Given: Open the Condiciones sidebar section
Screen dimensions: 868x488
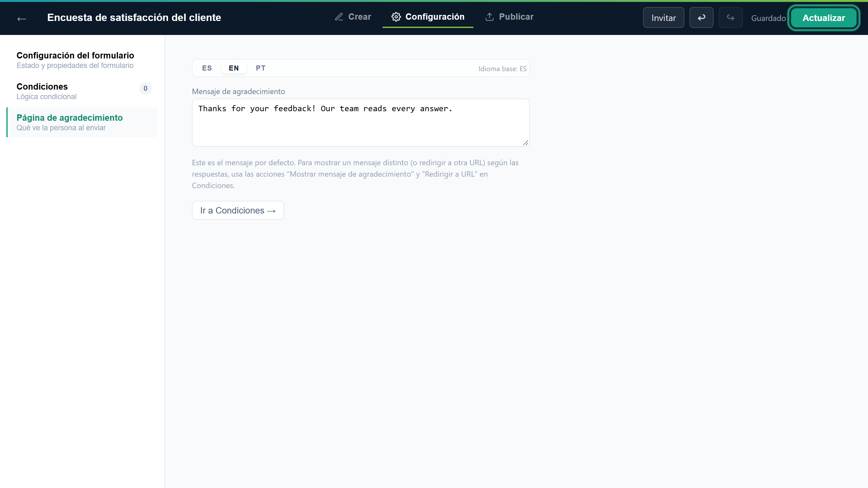Looking at the screenshot, I should [x=82, y=91].
